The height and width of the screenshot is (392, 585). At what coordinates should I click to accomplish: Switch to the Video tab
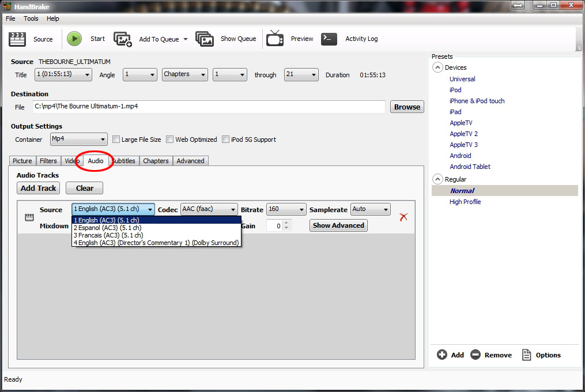tap(71, 161)
